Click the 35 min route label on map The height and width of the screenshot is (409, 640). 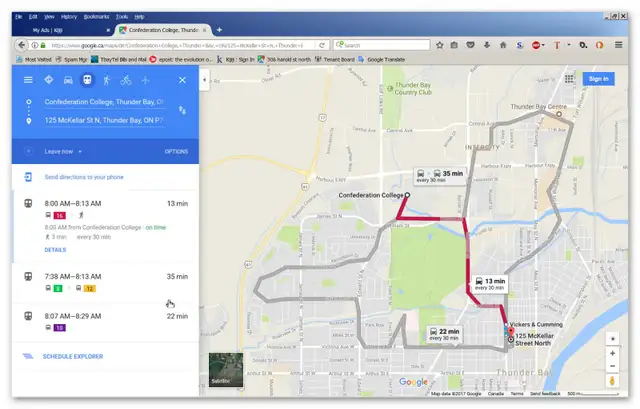[440, 176]
